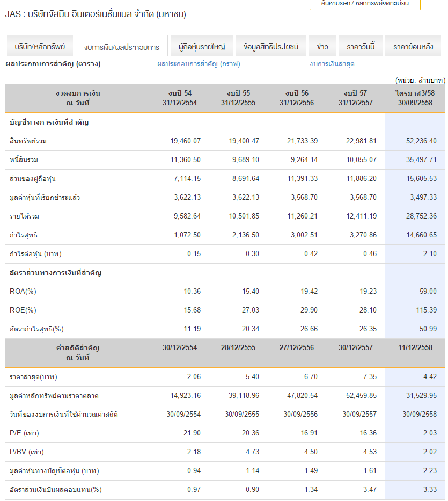
Task: Select the งบปี 56 column header
Action: pos(297,98)
